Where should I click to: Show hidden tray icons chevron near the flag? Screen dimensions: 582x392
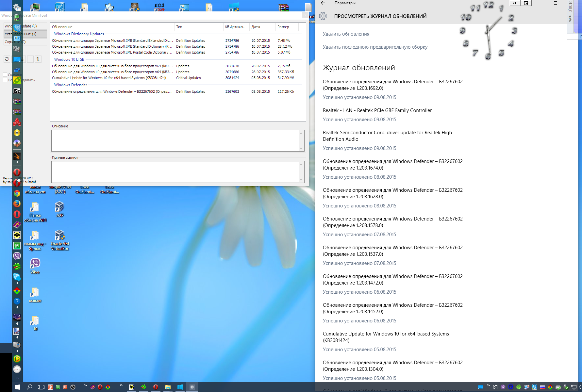pyautogui.click(x=489, y=386)
